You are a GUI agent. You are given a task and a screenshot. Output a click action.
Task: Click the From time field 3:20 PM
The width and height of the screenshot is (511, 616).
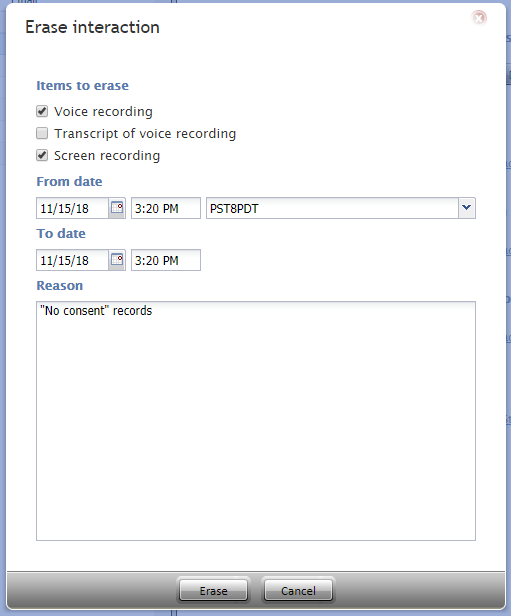click(x=166, y=208)
